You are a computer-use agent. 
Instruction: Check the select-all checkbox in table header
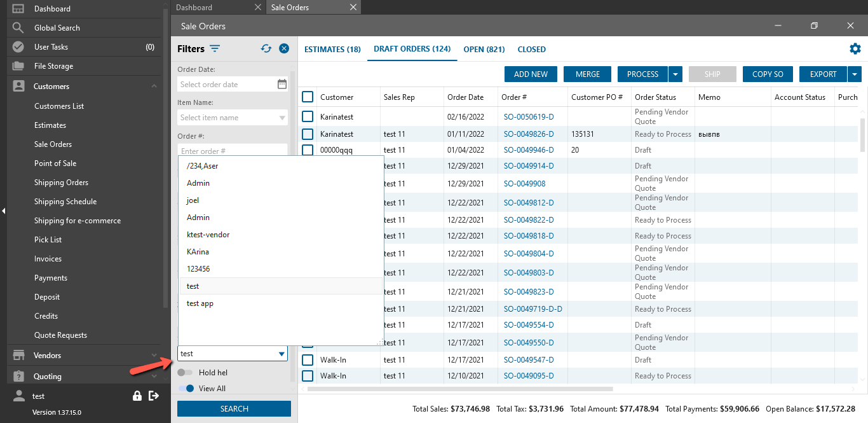point(308,97)
